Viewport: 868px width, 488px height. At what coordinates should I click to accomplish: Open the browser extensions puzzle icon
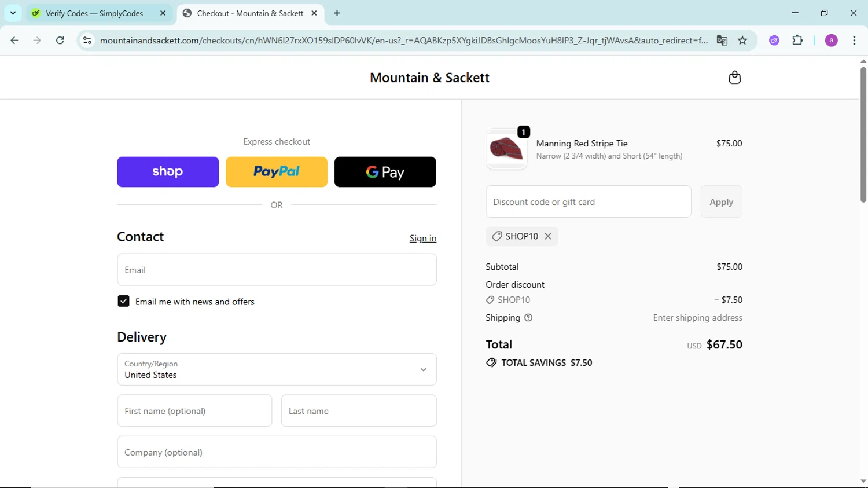797,41
